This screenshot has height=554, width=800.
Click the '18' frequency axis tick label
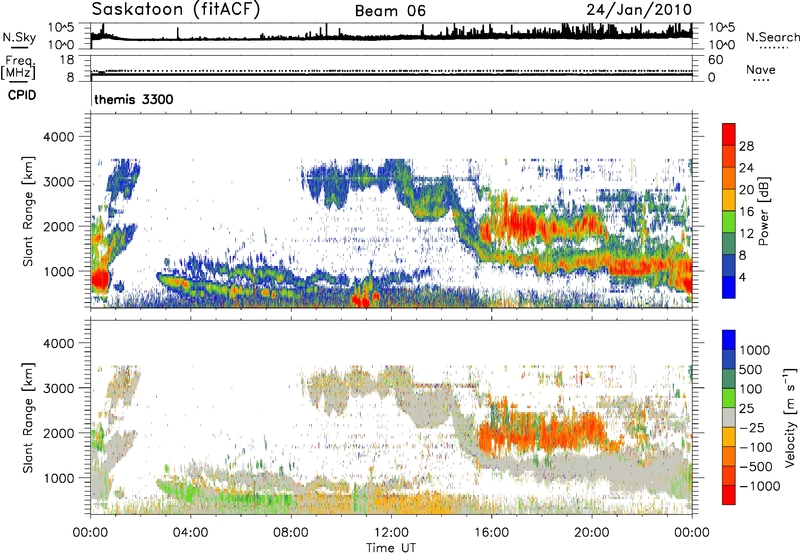66,60
